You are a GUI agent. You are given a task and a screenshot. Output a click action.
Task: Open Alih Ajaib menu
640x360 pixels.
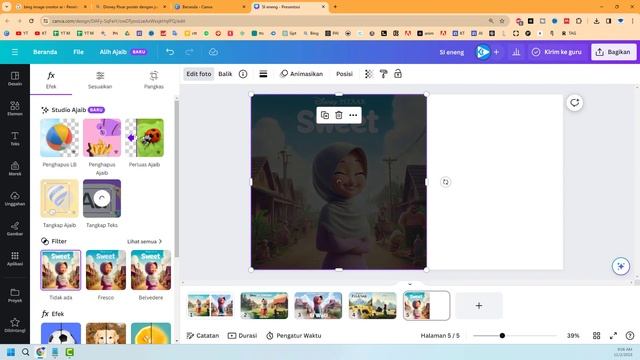(123, 52)
